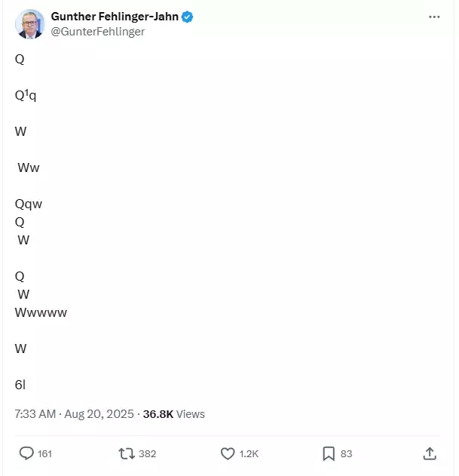Like the post with the heart icon
This screenshot has width=459, height=476.
228,453
